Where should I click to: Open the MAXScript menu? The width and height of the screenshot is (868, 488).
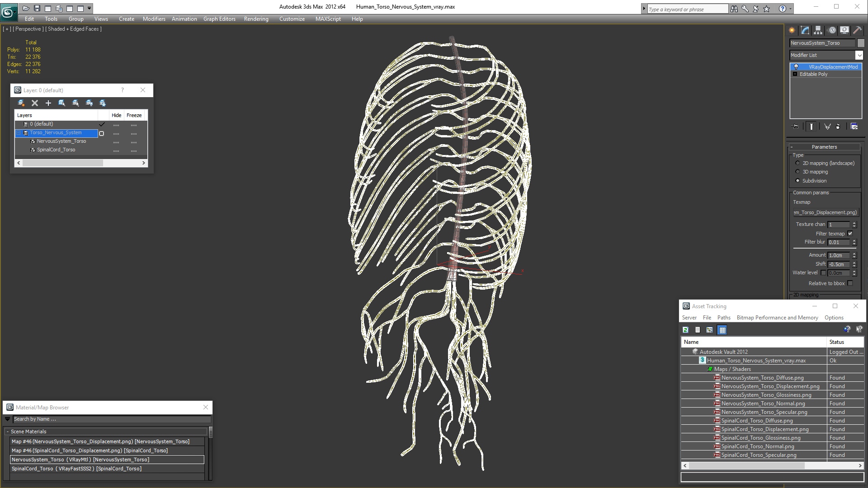click(x=328, y=19)
